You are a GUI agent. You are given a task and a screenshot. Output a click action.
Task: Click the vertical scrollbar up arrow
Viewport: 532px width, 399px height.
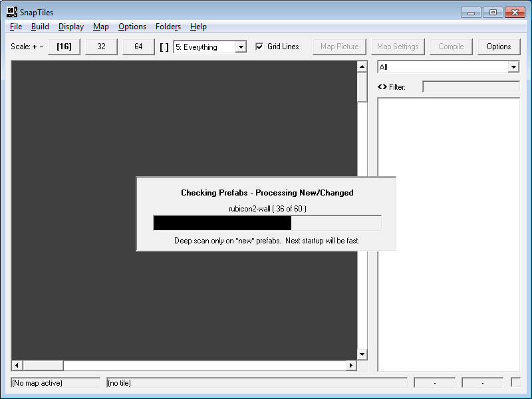coord(362,66)
